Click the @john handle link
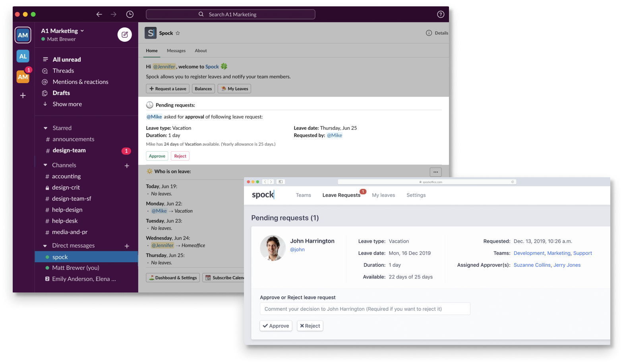The height and width of the screenshot is (364, 623). click(297, 250)
